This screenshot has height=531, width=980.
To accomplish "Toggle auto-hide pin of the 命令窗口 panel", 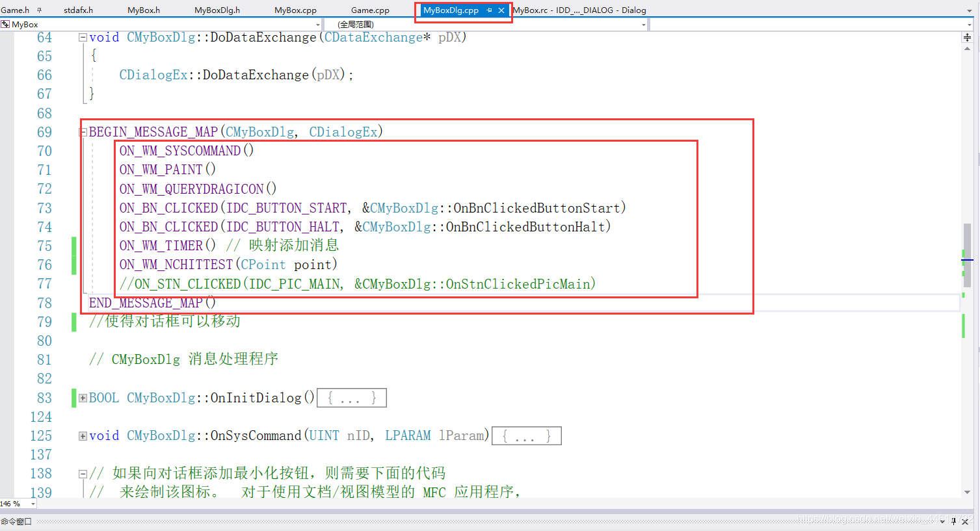I will click(x=954, y=521).
